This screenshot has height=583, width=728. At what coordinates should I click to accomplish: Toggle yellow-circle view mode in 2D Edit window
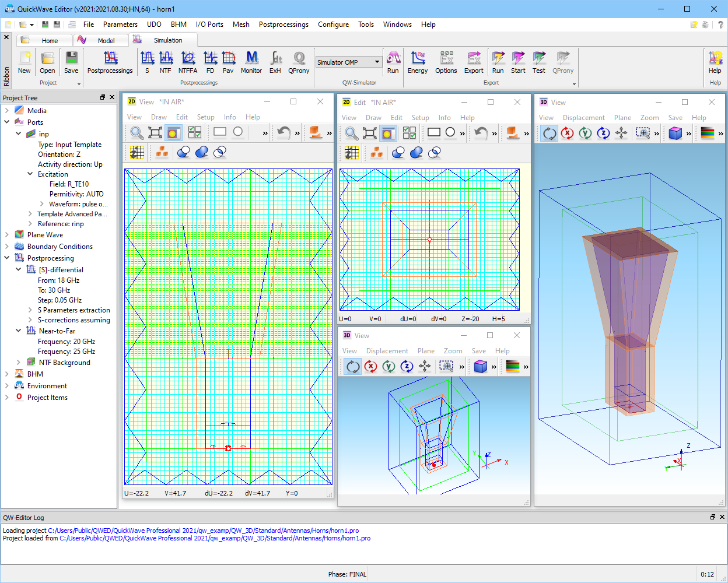(x=387, y=132)
